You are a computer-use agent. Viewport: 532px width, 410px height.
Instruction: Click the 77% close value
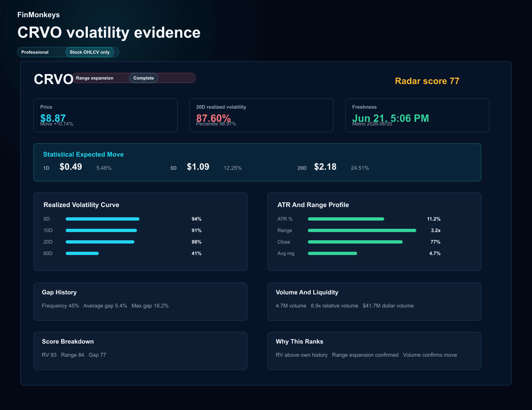tap(436, 242)
